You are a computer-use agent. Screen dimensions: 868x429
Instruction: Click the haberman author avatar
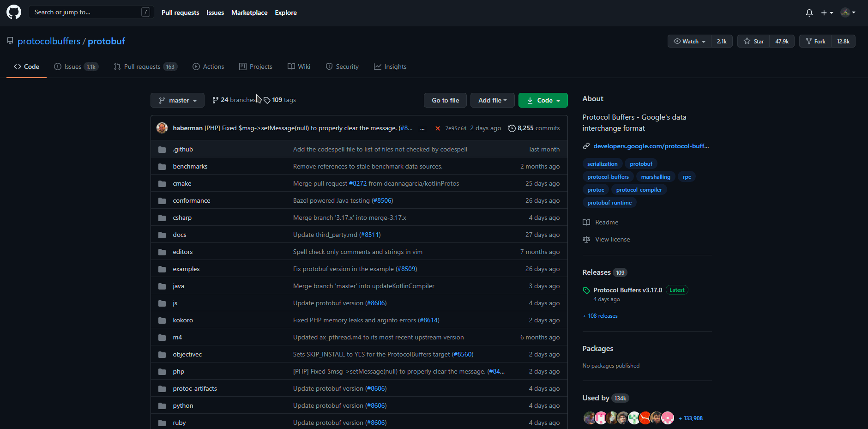(162, 128)
